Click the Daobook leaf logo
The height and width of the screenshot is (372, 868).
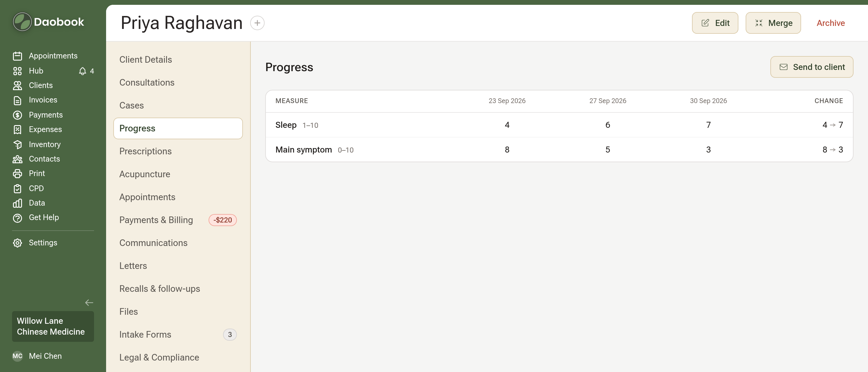[22, 22]
